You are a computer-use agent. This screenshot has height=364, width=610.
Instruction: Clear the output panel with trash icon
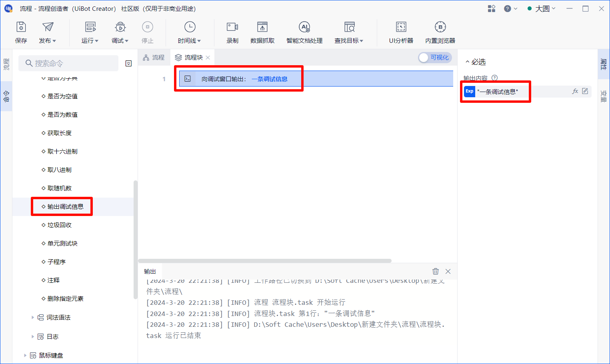pos(436,271)
